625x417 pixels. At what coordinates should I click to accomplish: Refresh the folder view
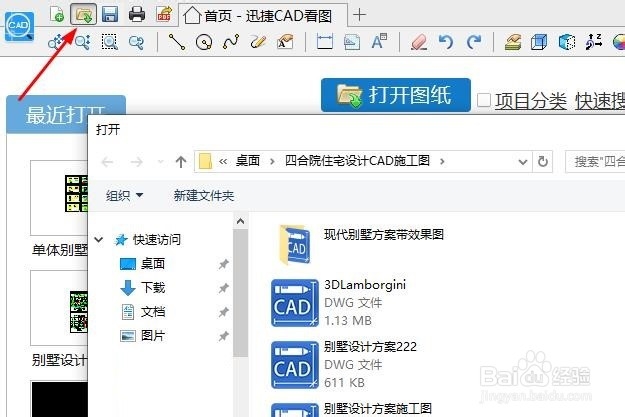coord(542,161)
